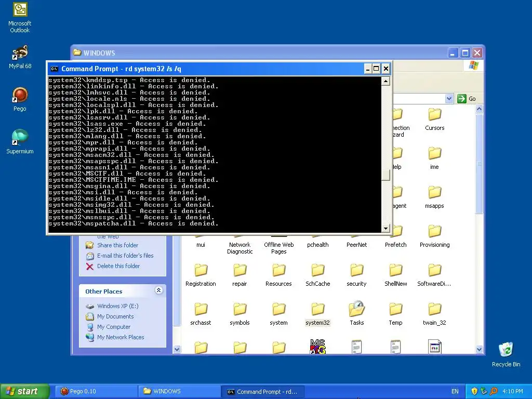532x399 pixels.
Task: Select the SoftwareDi... folder
Action: [x=434, y=275]
